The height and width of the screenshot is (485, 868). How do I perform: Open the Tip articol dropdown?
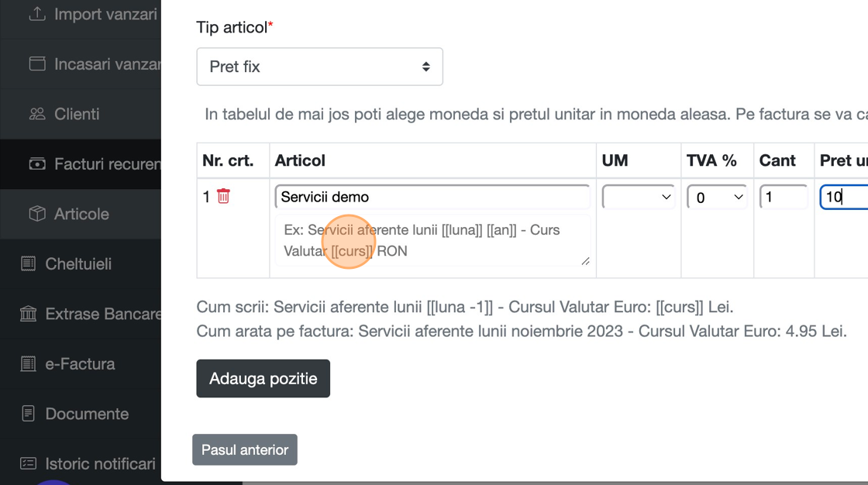click(x=319, y=67)
